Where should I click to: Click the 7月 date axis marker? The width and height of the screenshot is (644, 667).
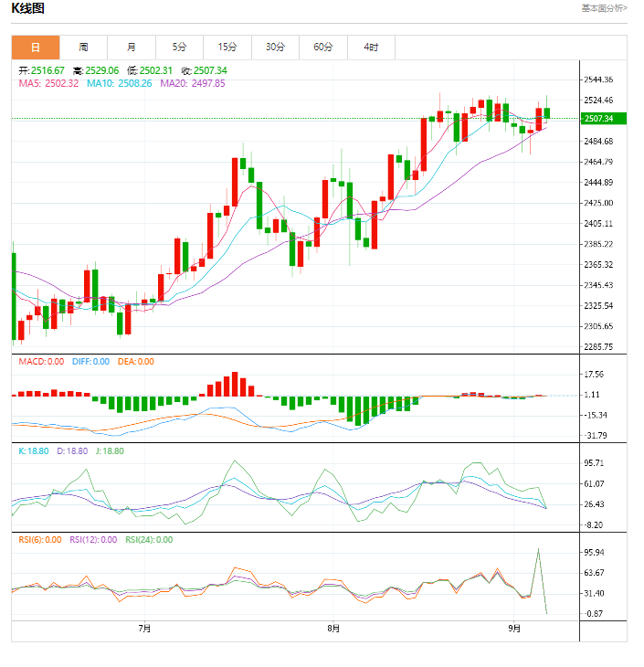click(144, 629)
